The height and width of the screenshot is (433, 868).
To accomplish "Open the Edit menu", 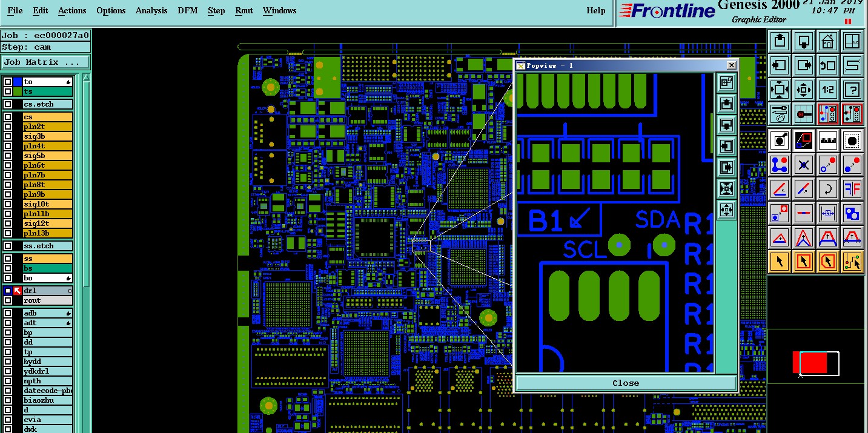I will pyautogui.click(x=41, y=10).
